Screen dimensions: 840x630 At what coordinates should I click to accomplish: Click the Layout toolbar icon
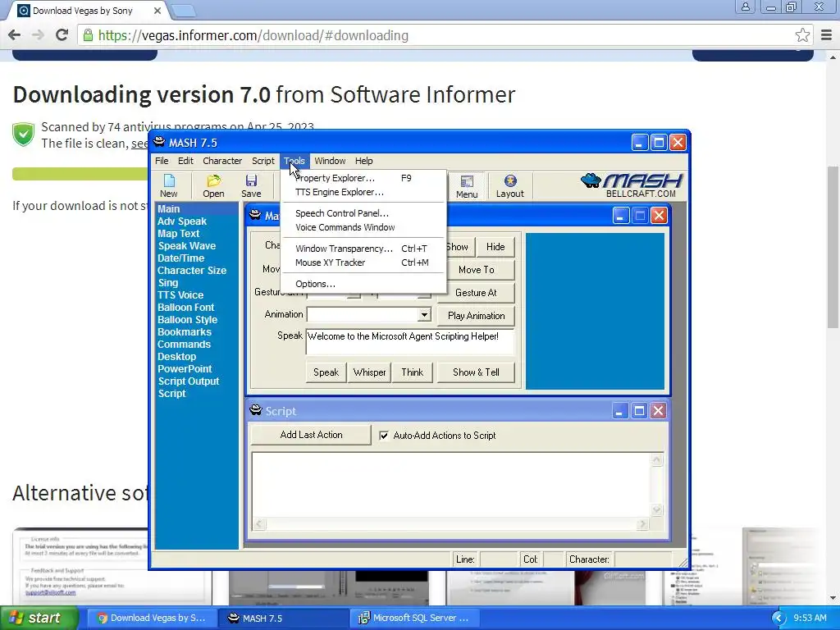click(x=509, y=186)
